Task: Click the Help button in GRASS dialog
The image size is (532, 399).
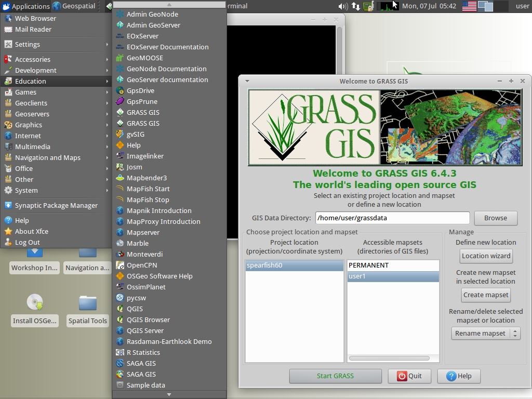Action: point(459,376)
